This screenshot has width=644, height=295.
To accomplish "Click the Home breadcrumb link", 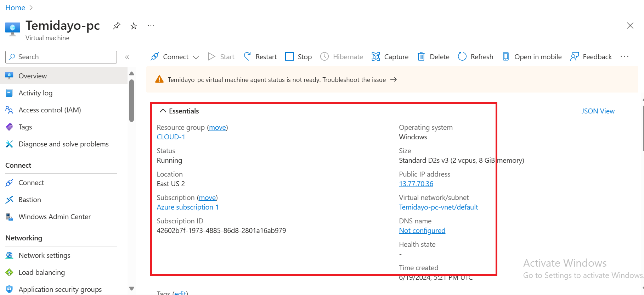I will tap(15, 8).
